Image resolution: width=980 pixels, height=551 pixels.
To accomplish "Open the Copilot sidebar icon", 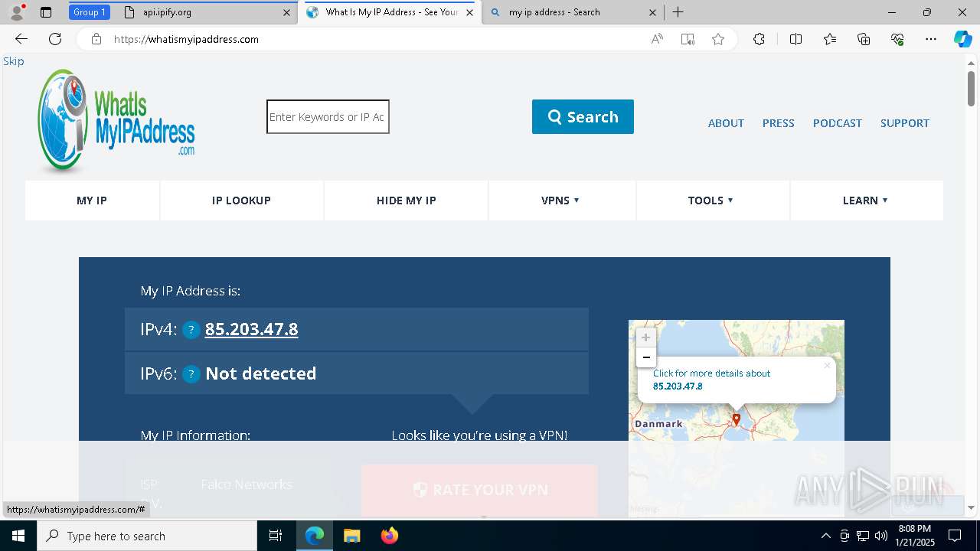I will pyautogui.click(x=962, y=39).
